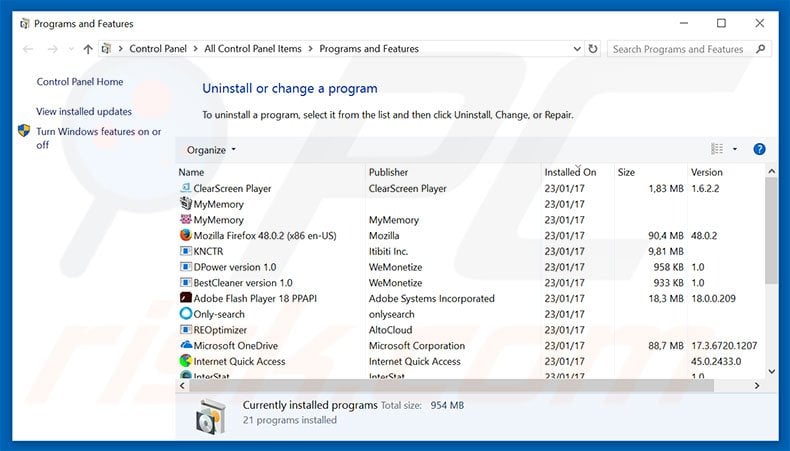Select the REOptimizer program name
The image size is (790, 451).
point(220,330)
